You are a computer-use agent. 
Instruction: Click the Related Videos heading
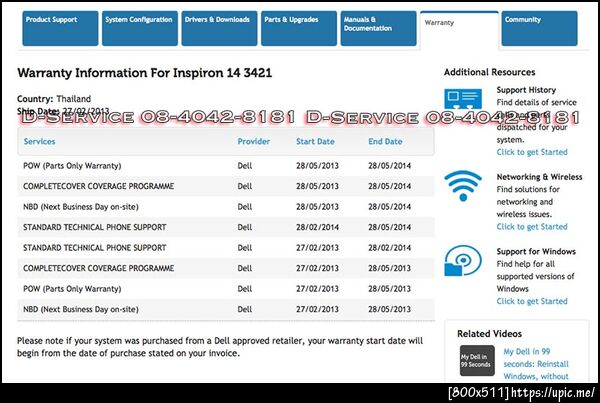(489, 334)
